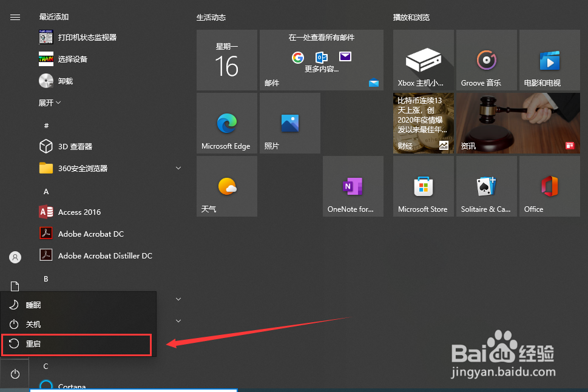The width and height of the screenshot is (588, 392).
Task: Click the Power button icon
Action: click(15, 374)
